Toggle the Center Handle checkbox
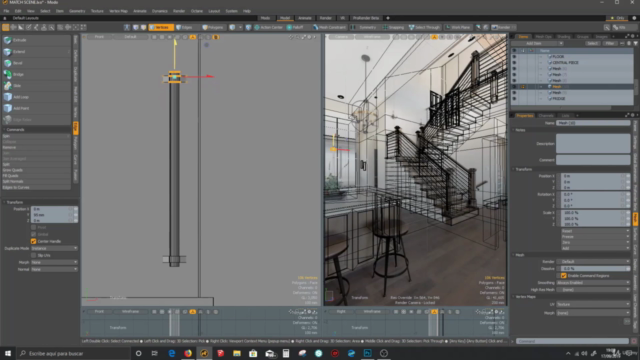Viewport: 640px width, 360px height. click(33, 241)
